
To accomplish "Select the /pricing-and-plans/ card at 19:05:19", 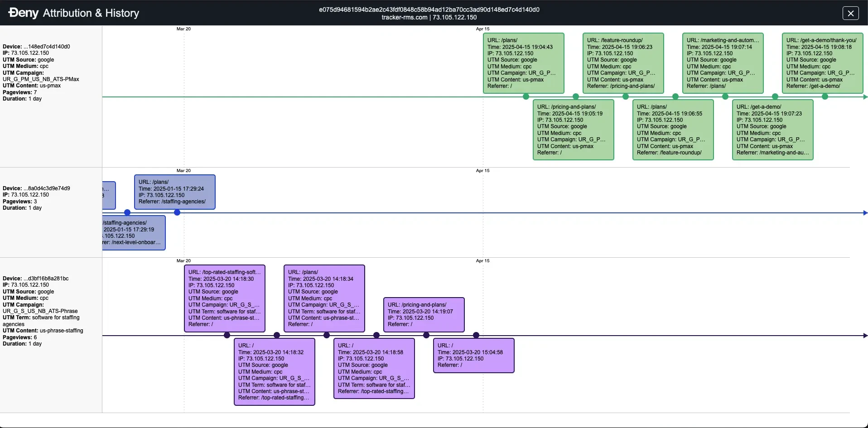I will tap(574, 130).
